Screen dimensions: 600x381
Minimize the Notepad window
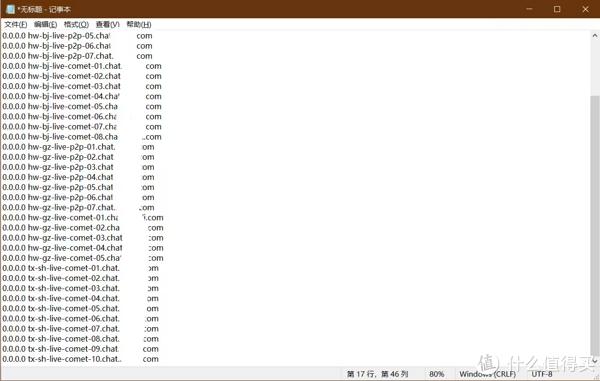point(529,9)
